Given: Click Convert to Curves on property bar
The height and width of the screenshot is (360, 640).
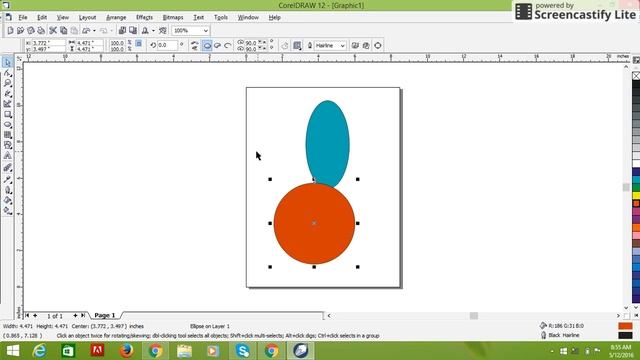Looking at the screenshot, I should [378, 45].
